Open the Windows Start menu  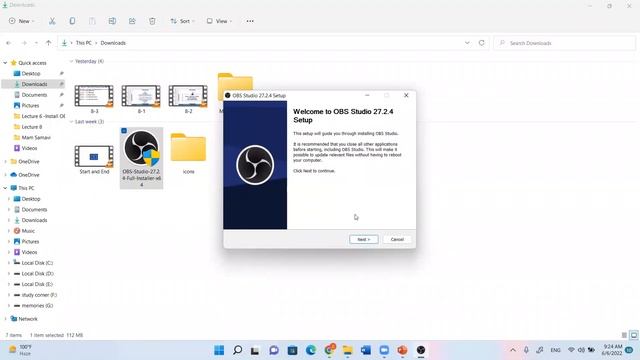pos(219,350)
